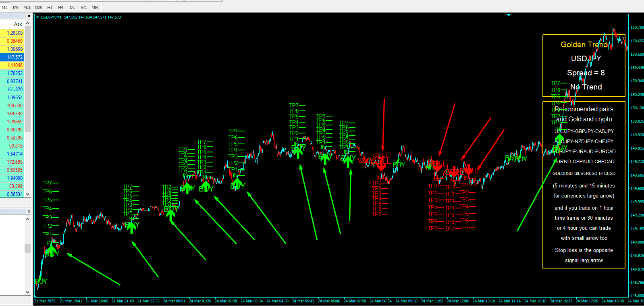Select the 0.56534 ask price row
Image resolution: width=644 pixels, height=306 pixels.
(x=12, y=194)
